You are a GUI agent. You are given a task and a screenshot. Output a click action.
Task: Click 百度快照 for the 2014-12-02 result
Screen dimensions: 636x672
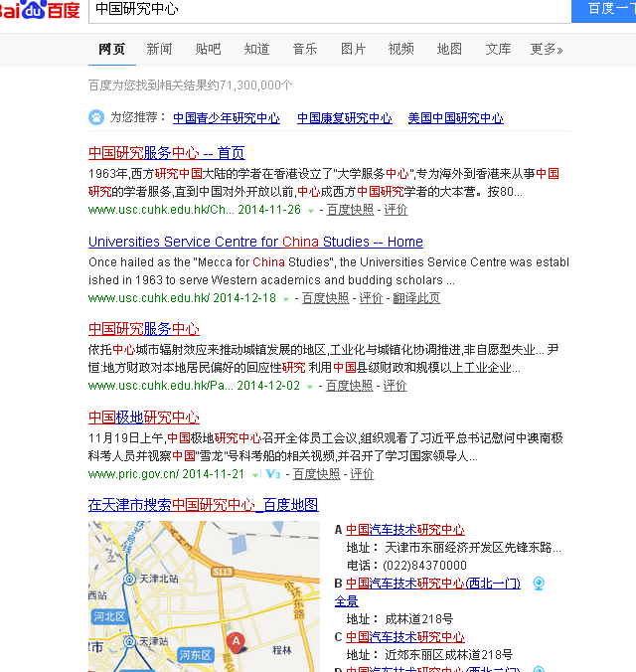[349, 386]
